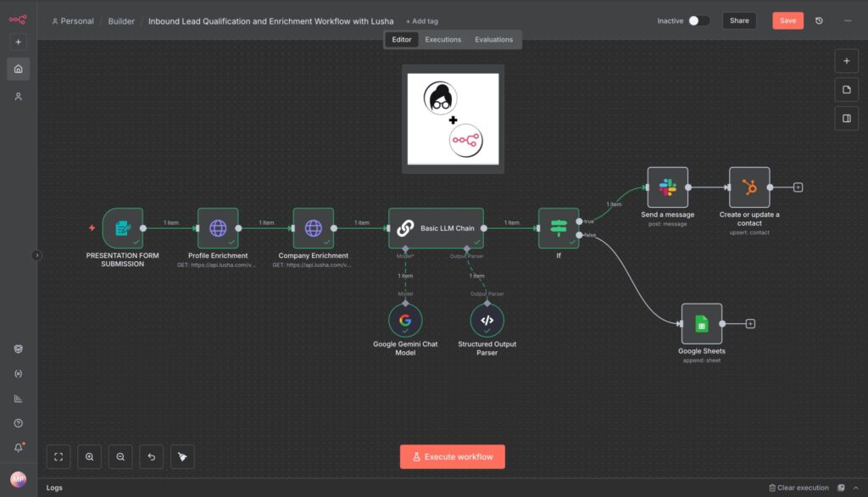This screenshot has width=868, height=497.
Task: Click the Add tag field
Action: [422, 21]
